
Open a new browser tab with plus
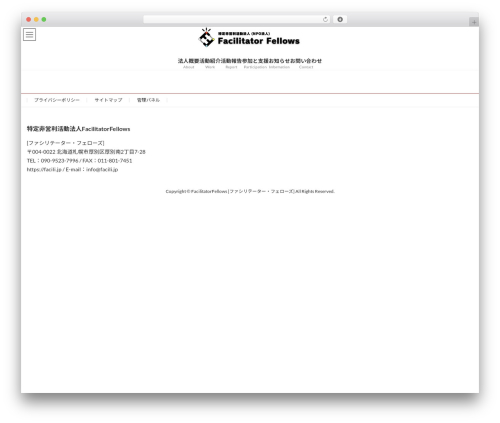tap(474, 22)
